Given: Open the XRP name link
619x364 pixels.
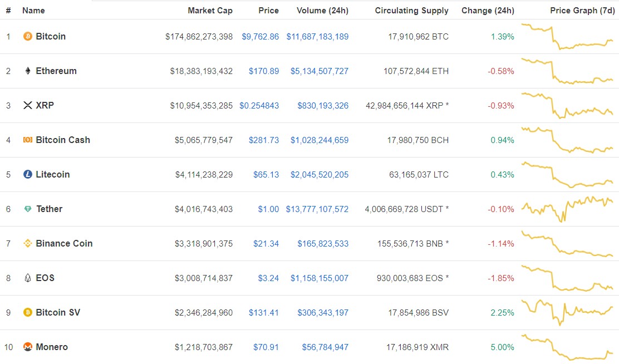Looking at the screenshot, I should pos(45,105).
